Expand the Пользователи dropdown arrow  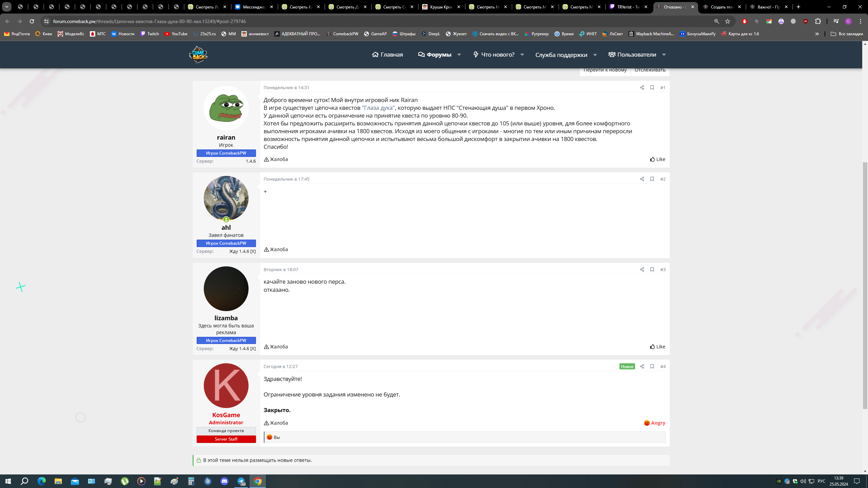click(664, 55)
